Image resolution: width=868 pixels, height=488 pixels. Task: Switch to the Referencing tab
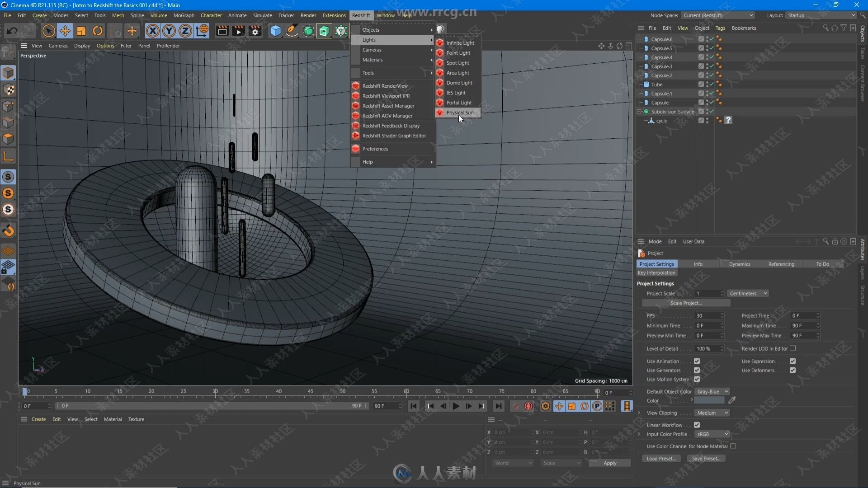click(x=781, y=264)
